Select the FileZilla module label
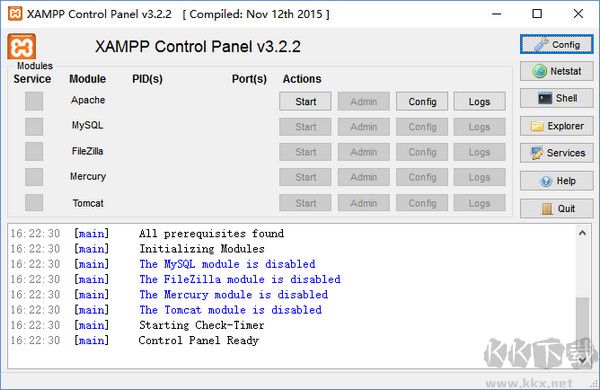The image size is (600, 390). click(88, 151)
